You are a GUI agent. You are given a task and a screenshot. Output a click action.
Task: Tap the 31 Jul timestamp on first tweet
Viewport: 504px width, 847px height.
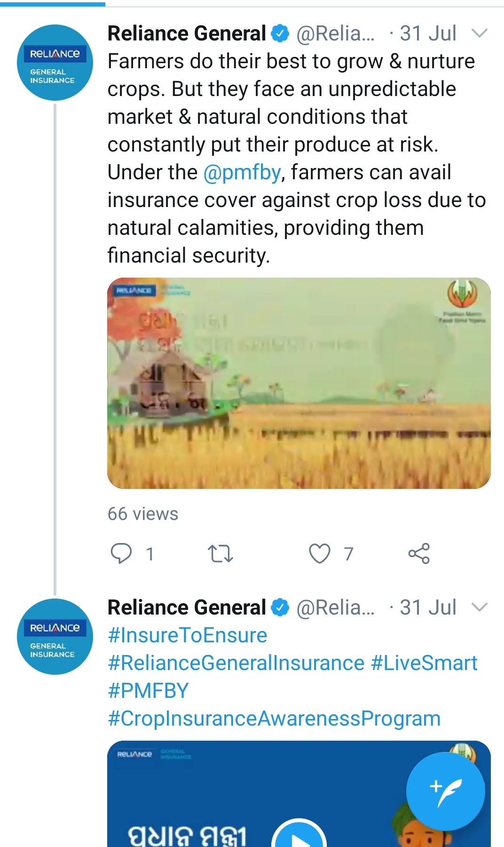[x=428, y=33]
